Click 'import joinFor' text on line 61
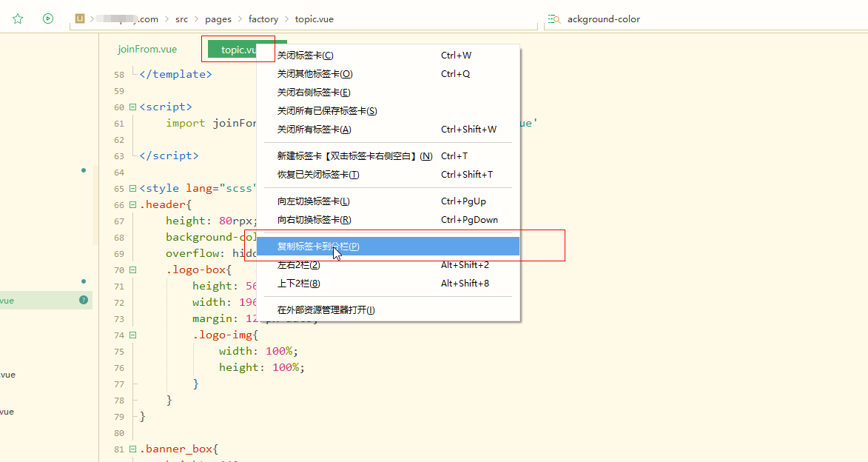Image resolution: width=868 pixels, height=462 pixels. click(x=212, y=123)
